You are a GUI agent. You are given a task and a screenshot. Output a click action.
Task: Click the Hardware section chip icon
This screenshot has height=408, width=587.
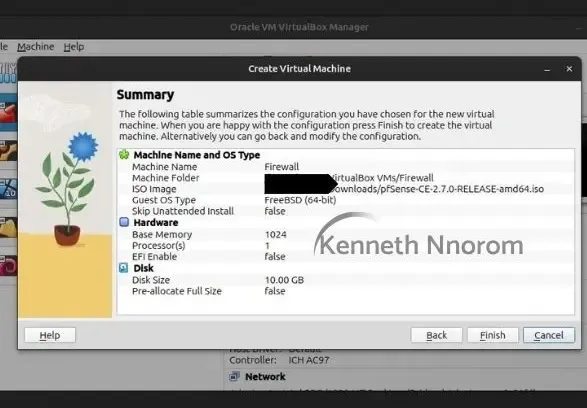[x=124, y=222]
